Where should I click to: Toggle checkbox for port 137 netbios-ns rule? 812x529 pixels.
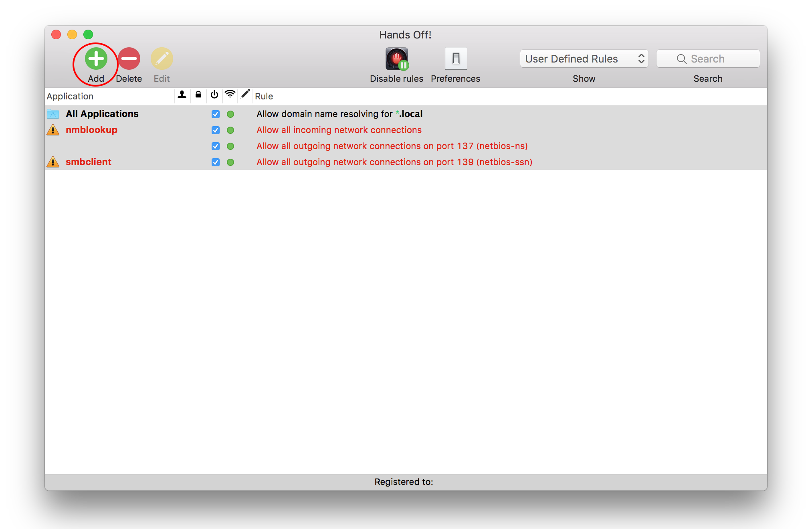pos(216,146)
